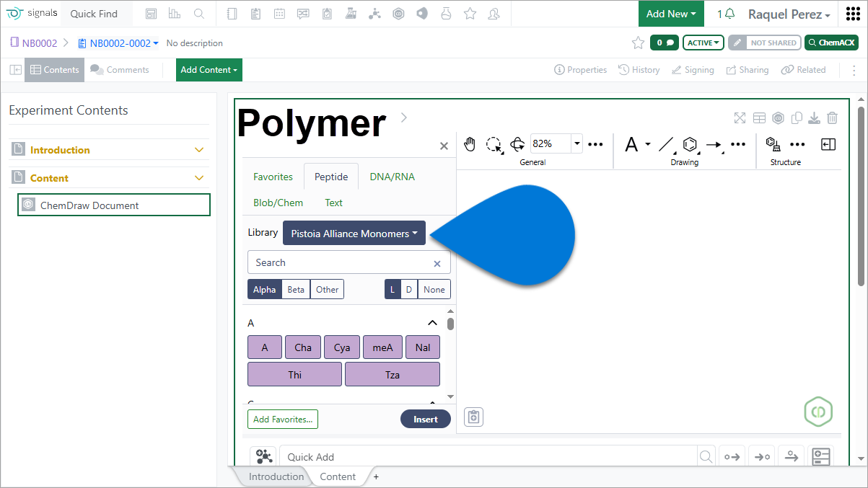Open the dashboard icon beside Quick Find
This screenshot has width=868, height=488.
[151, 14]
